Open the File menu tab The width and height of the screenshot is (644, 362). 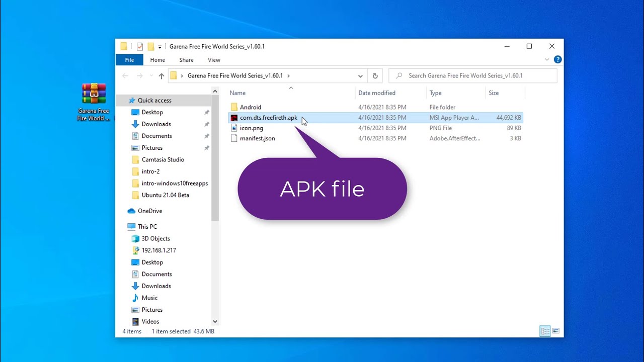coord(129,60)
